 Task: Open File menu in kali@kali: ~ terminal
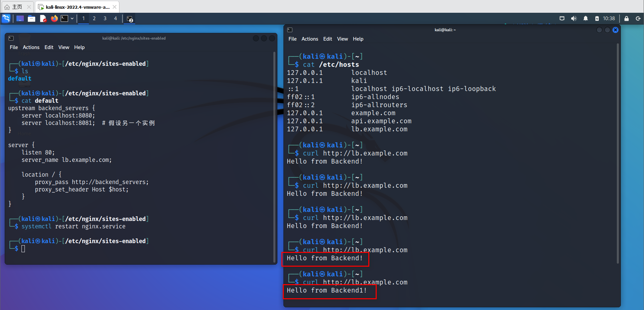292,39
